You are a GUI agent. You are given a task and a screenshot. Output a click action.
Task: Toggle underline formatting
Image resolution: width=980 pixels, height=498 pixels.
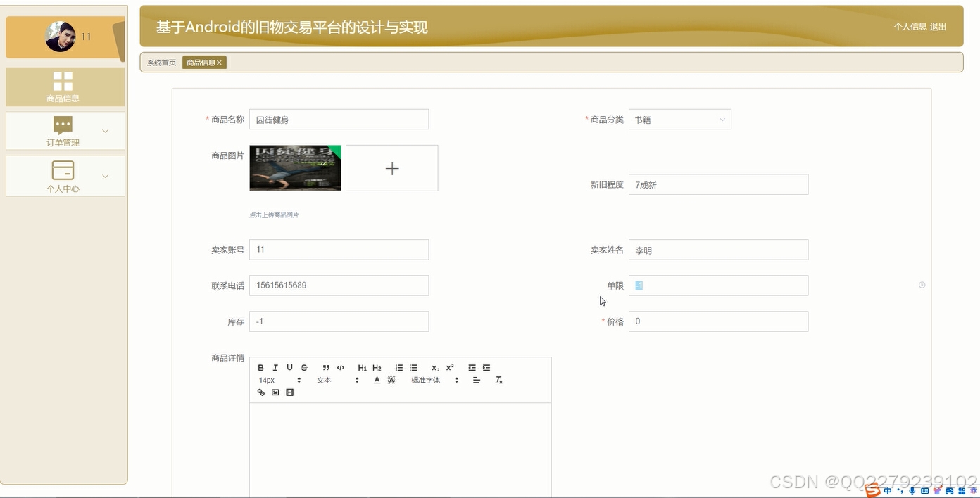pyautogui.click(x=289, y=367)
